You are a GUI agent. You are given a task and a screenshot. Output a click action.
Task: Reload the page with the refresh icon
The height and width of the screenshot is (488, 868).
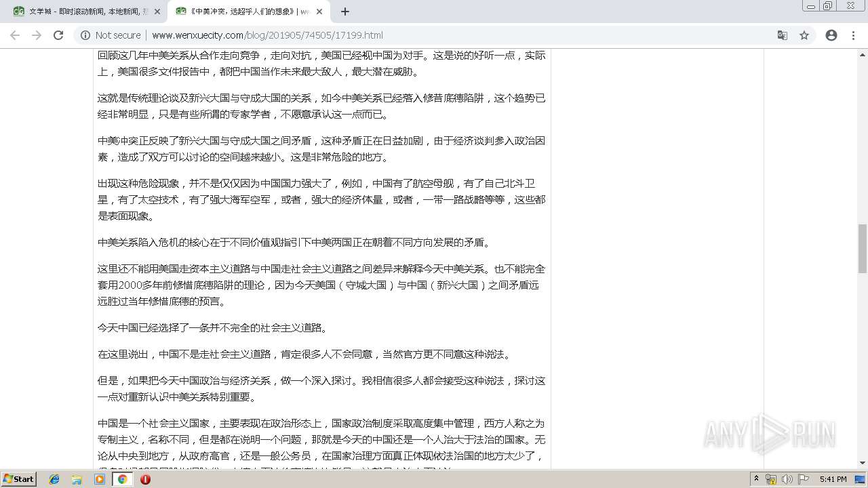pyautogui.click(x=58, y=35)
